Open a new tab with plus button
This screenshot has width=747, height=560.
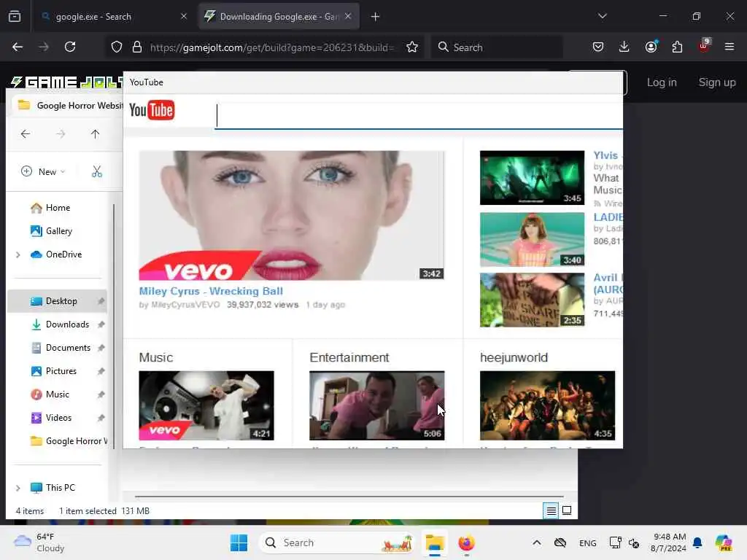376,17
